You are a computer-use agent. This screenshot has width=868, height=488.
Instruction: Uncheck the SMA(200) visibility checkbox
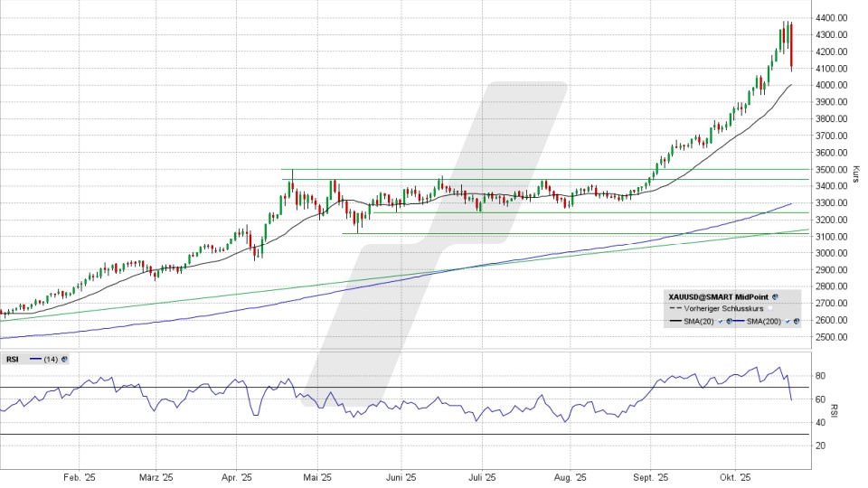[x=788, y=322]
